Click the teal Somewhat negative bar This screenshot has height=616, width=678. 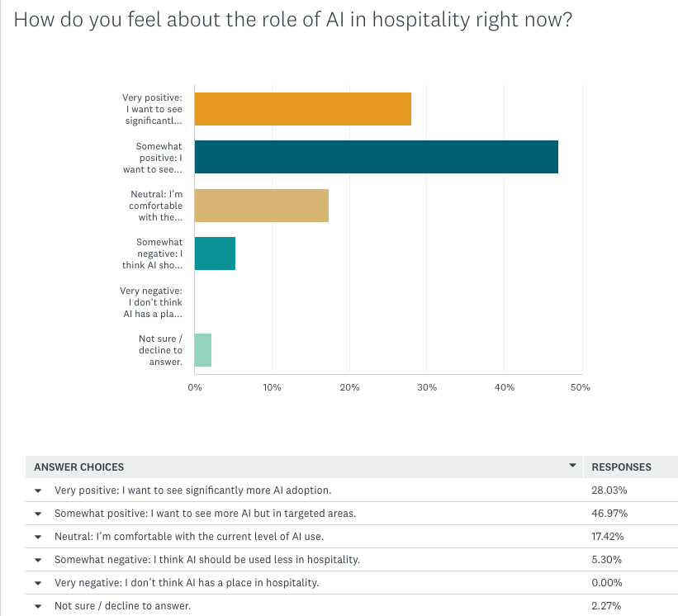click(215, 254)
